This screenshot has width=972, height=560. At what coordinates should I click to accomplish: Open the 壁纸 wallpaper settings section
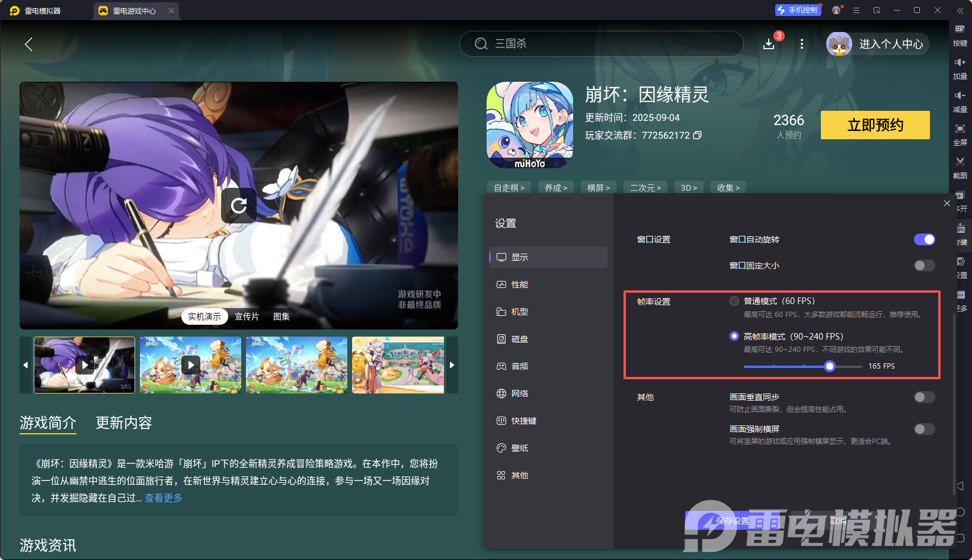click(520, 447)
